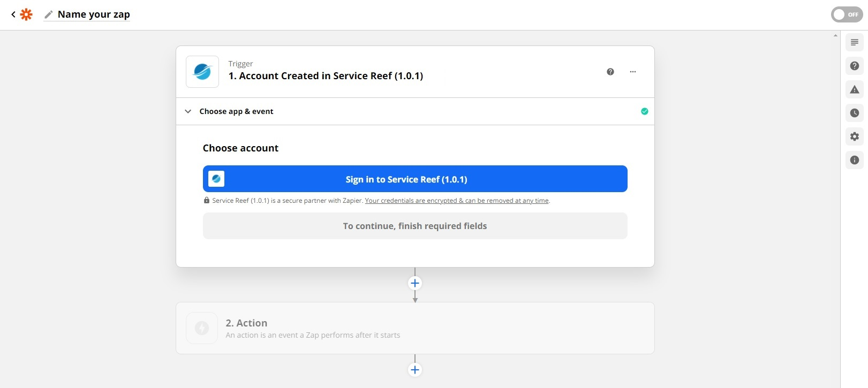Click the Action step lightning icon

click(x=202, y=328)
